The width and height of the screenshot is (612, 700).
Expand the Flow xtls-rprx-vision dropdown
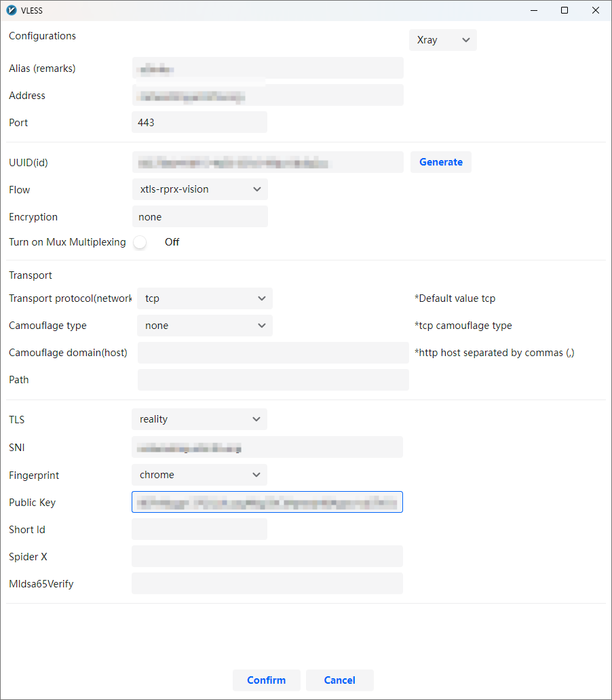click(x=199, y=189)
